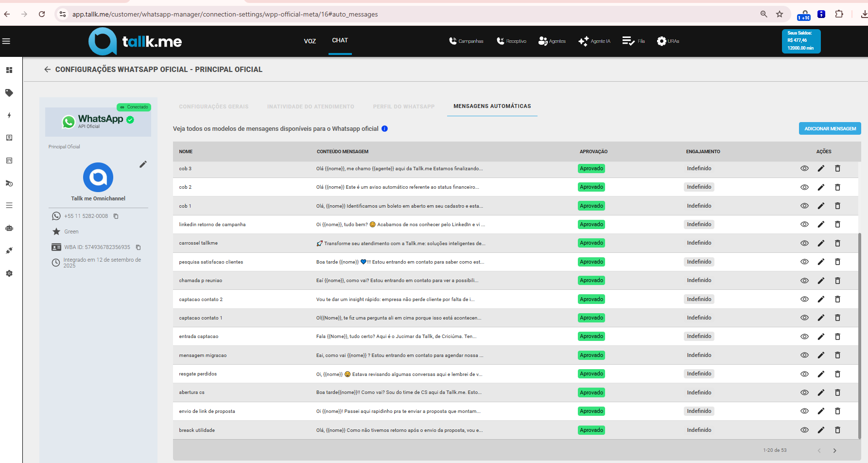The width and height of the screenshot is (868, 463).
Task: Select Mensagens Automáticas tab
Action: [492, 106]
